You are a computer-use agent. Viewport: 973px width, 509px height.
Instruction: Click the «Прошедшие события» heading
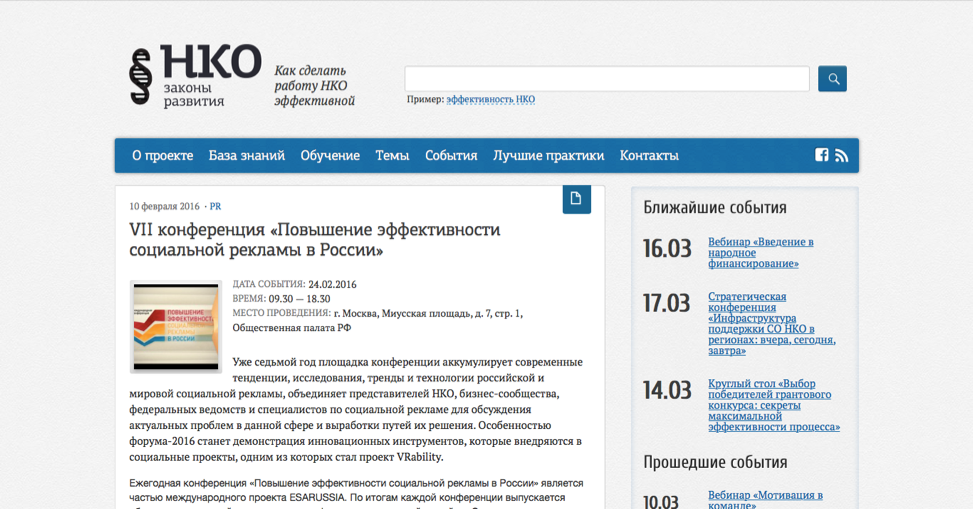tap(715, 462)
